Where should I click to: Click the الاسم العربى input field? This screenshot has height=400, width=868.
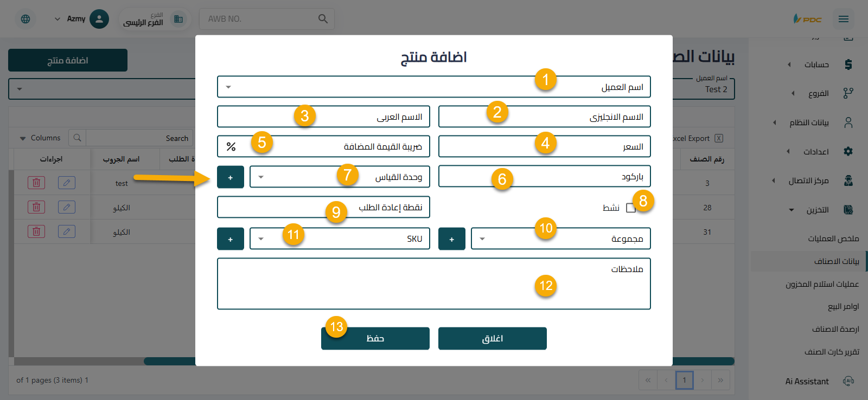click(323, 117)
